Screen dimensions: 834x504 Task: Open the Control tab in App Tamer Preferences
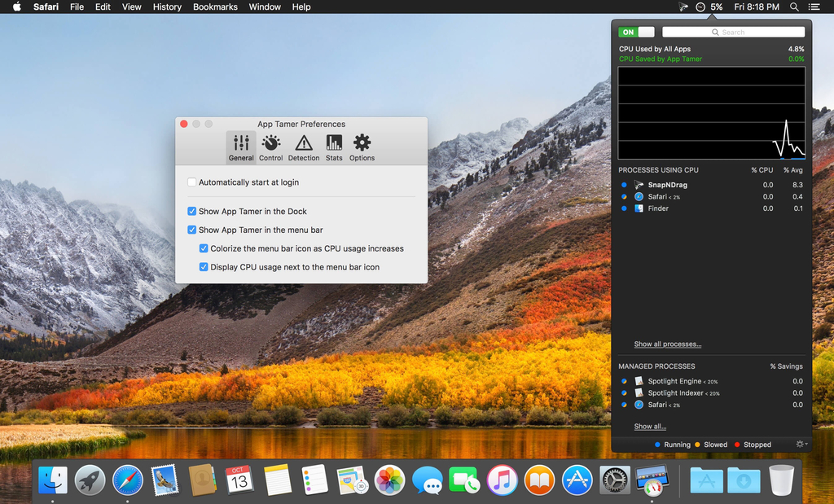point(270,147)
